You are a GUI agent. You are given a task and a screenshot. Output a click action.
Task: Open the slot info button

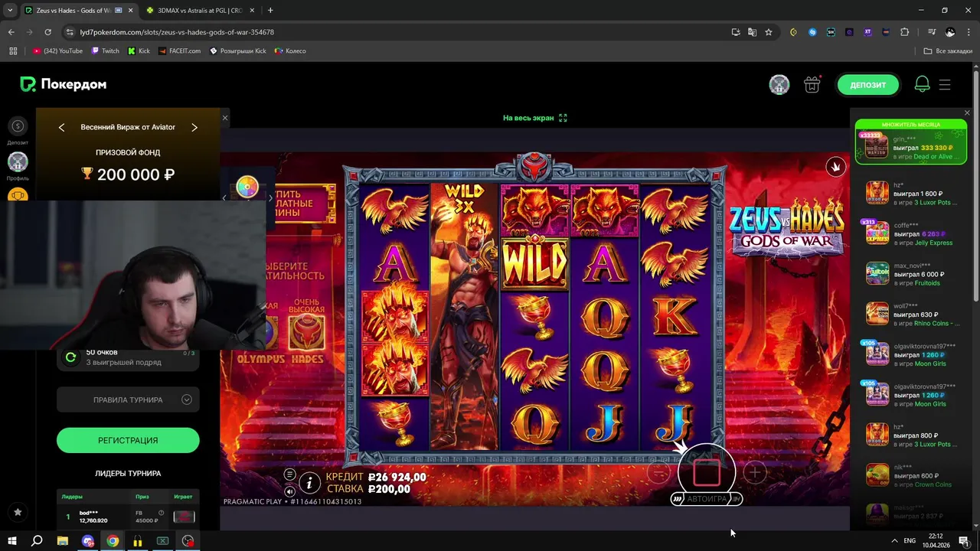309,483
